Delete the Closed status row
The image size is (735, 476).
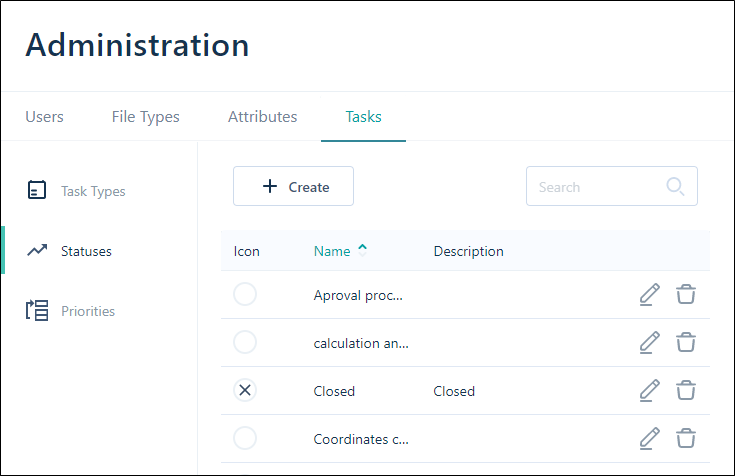click(685, 390)
